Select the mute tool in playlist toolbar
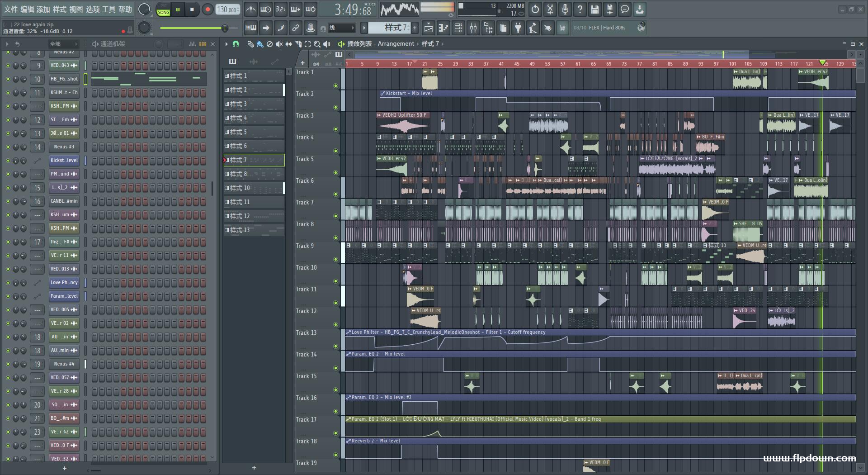868x475 pixels. coord(279,44)
